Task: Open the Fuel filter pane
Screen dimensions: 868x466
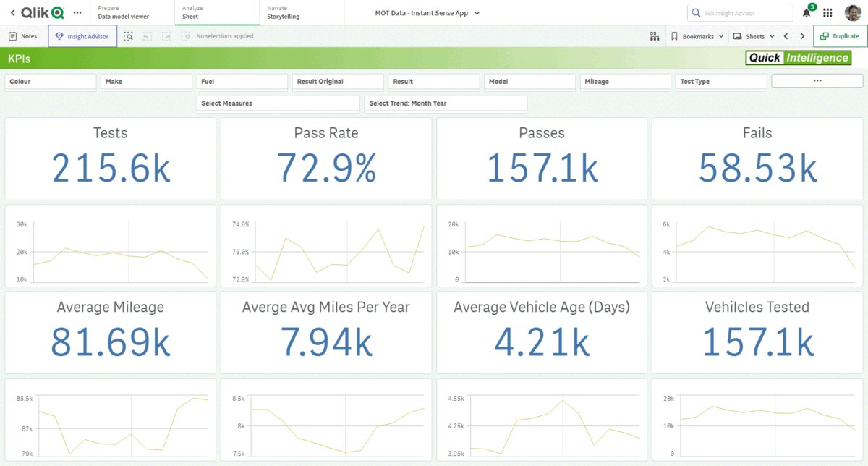Action: [242, 82]
